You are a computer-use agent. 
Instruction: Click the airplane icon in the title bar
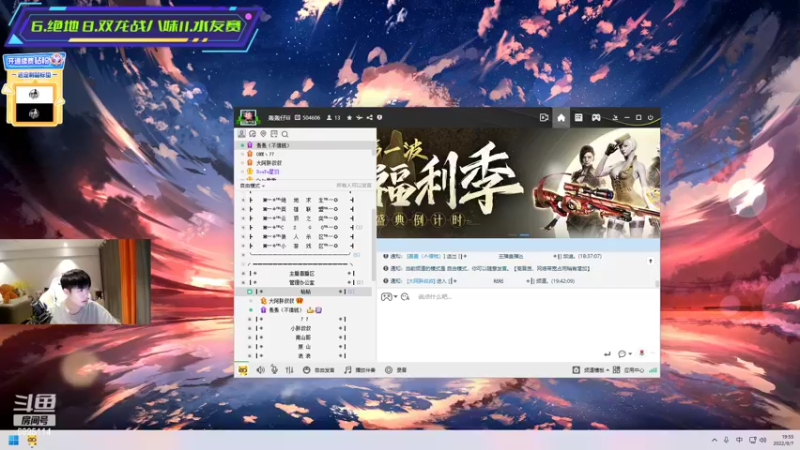coord(359,118)
